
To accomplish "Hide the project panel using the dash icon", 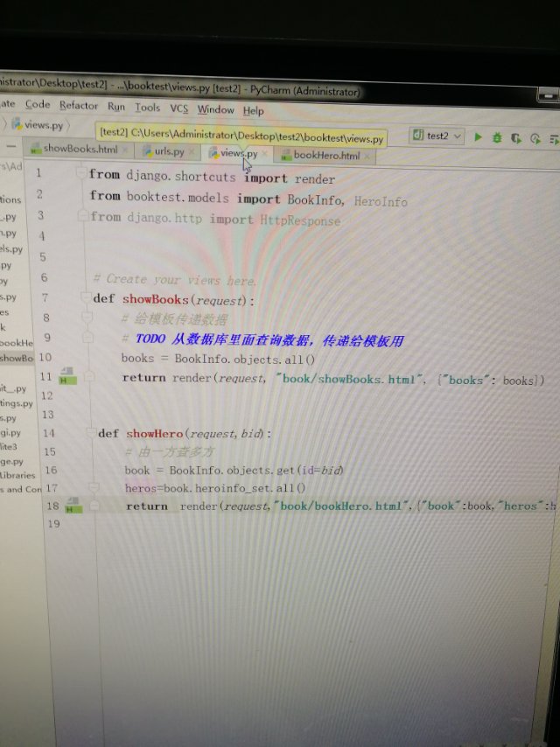I will (11, 146).
